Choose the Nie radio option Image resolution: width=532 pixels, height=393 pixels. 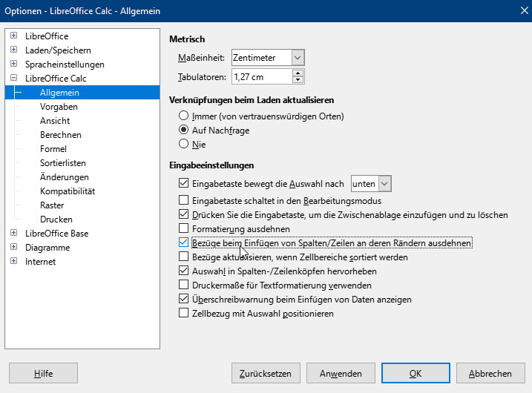coord(183,144)
